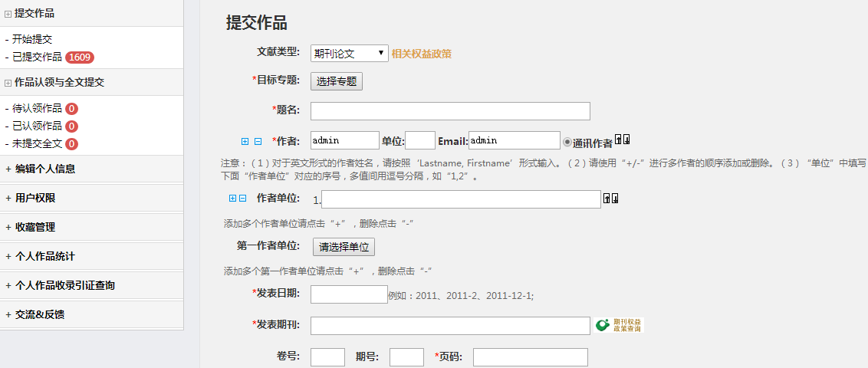
Task: Go to 待认领作品 in the sidebar
Action: (37, 108)
